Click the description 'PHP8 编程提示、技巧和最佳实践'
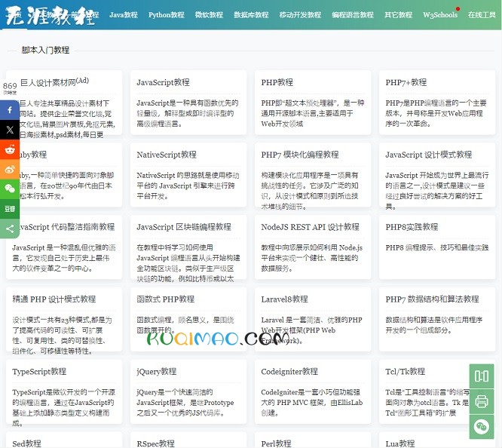This screenshot has width=502, height=448. 437,247
